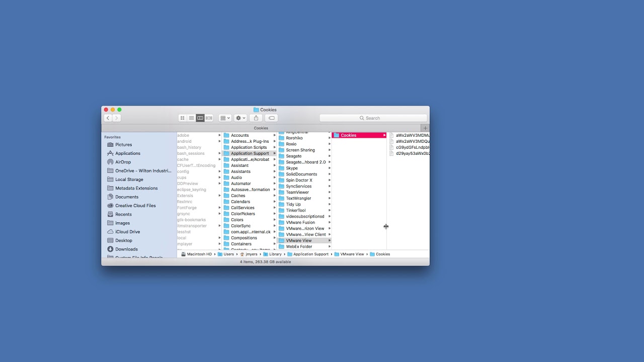Screen dimensions: 644x362
Task: Click the Edit Tags toolbar button
Action: (271, 118)
